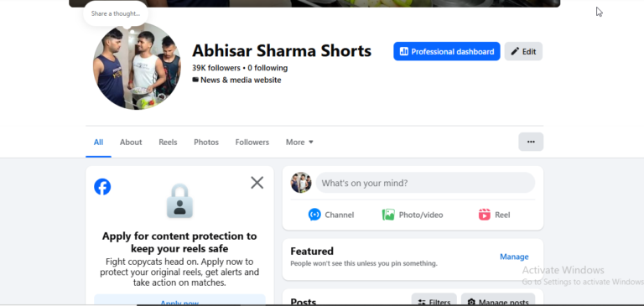644x306 pixels.
Task: Click the large profile picture
Action: 137,66
